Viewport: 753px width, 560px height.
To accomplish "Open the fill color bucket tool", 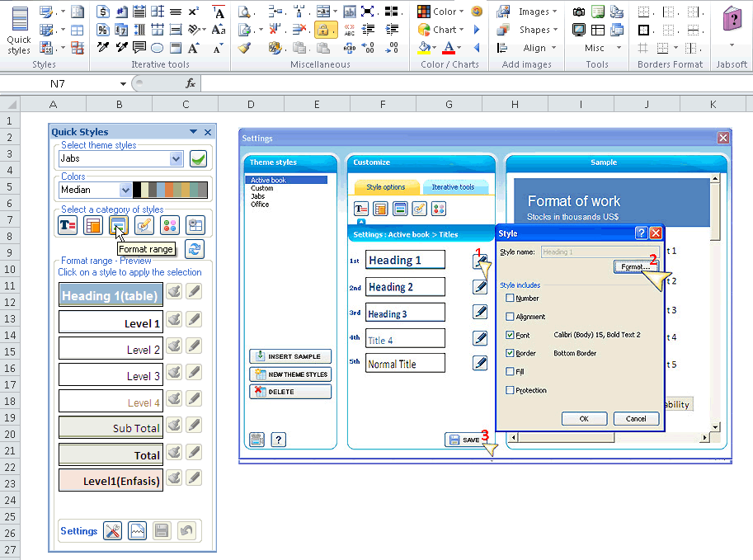I will point(424,48).
